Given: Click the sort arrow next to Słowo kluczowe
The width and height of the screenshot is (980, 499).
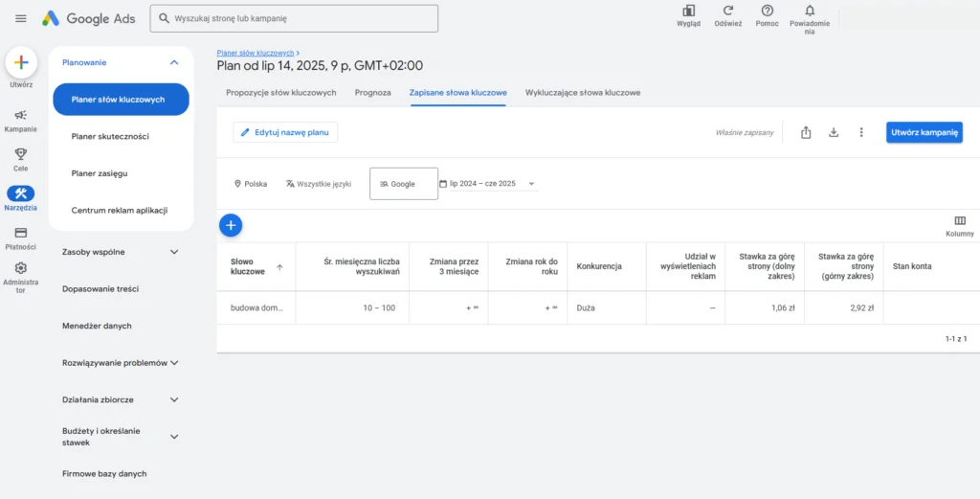Looking at the screenshot, I should [279, 267].
